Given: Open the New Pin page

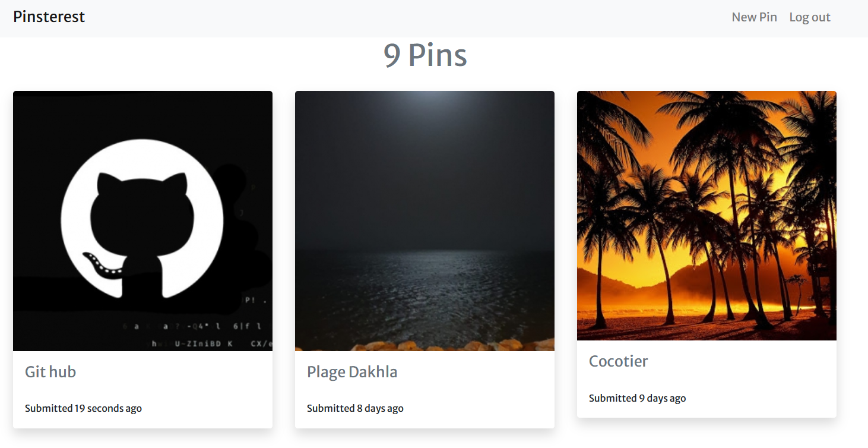Looking at the screenshot, I should tap(754, 17).
